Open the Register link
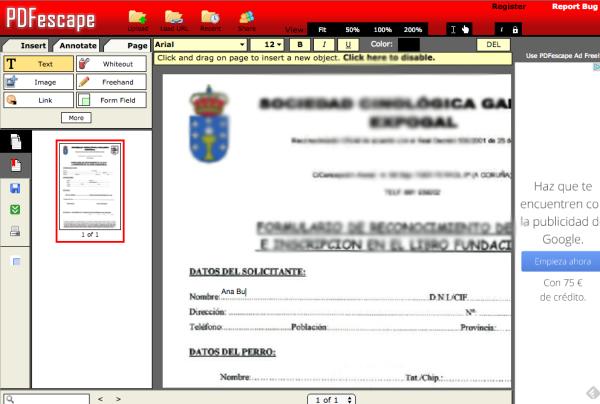 point(509,7)
